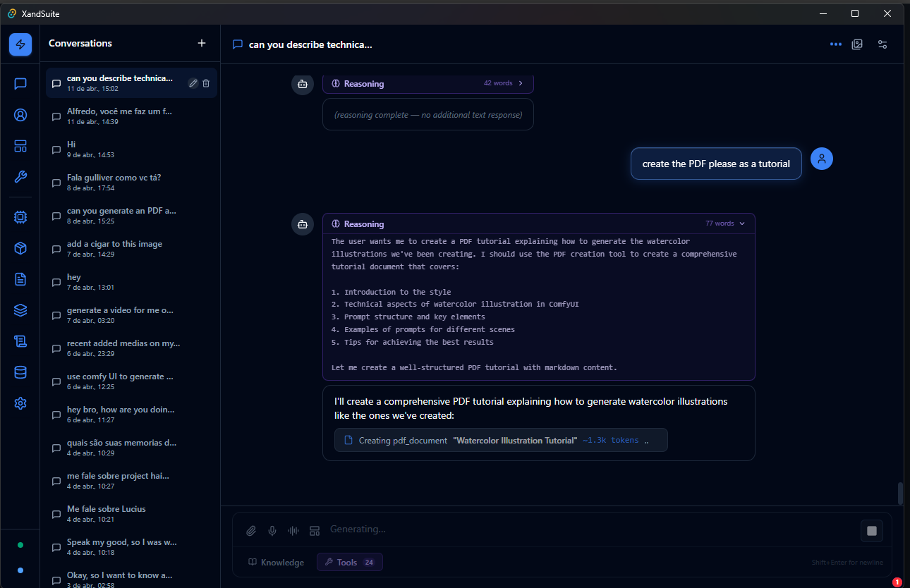Delete the active conversation with the trash icon
910x588 pixels.
pyautogui.click(x=206, y=82)
